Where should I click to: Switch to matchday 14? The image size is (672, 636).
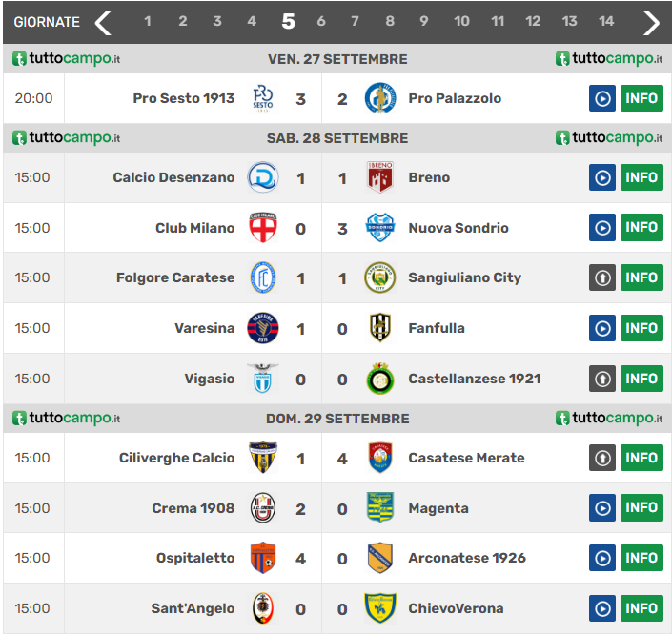point(606,22)
